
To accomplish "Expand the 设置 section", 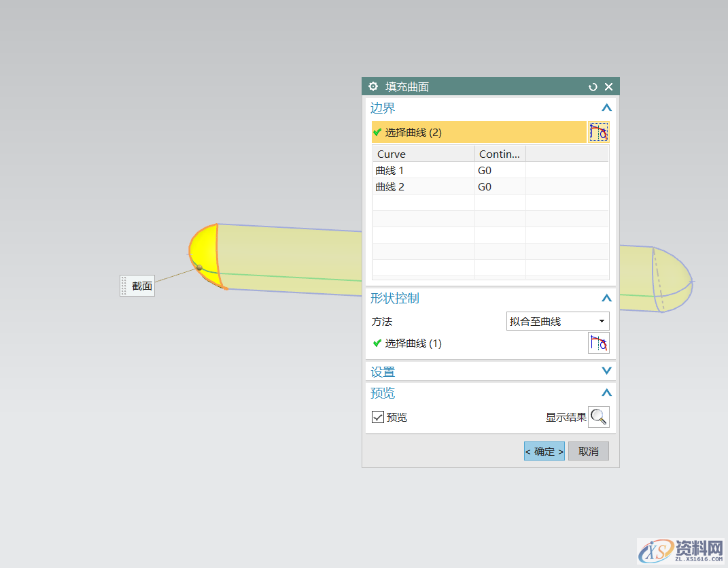I will (606, 371).
